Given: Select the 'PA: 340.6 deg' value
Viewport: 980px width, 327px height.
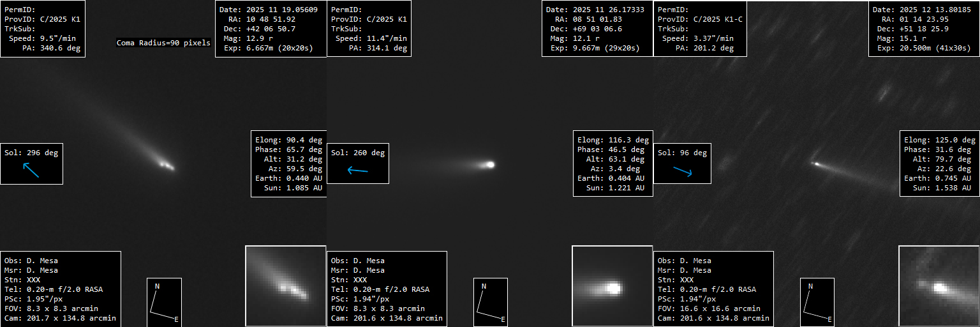Looking at the screenshot, I should tap(53, 48).
